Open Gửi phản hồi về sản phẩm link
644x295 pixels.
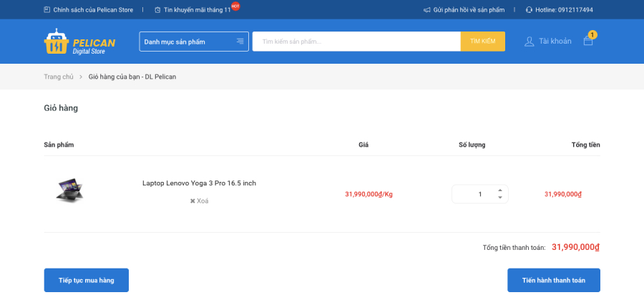[469, 10]
